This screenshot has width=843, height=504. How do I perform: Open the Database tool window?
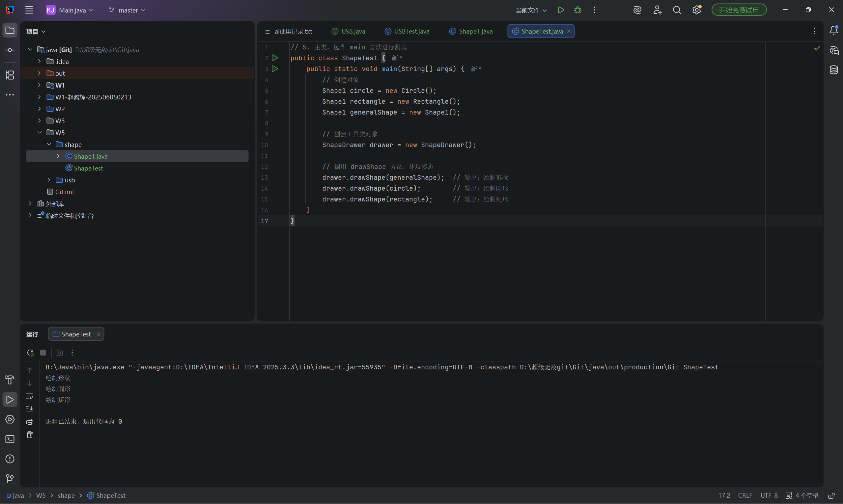coord(833,70)
